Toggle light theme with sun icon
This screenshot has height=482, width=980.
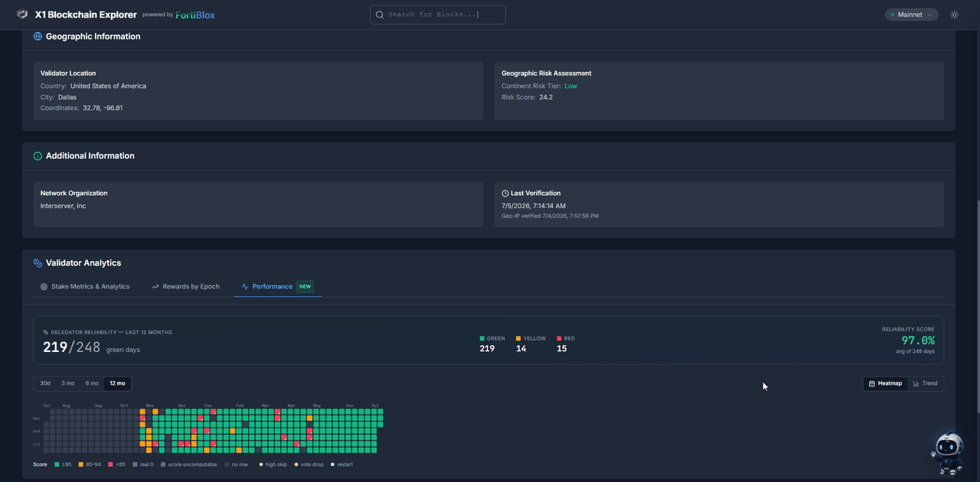coord(954,15)
